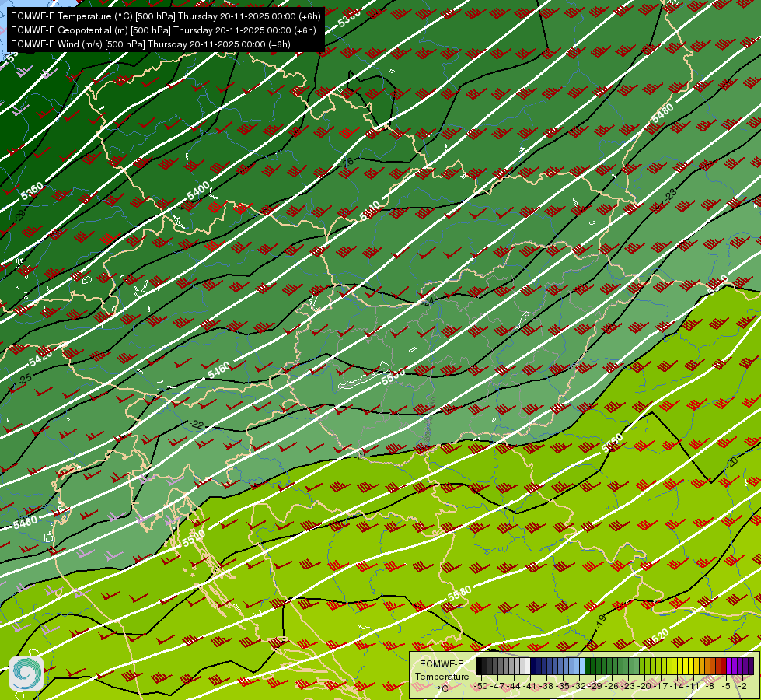Pick the darkest purple swatch ending the legend
761x700 pixels.
point(751,666)
